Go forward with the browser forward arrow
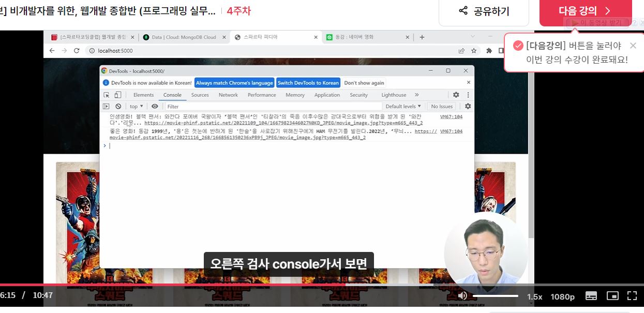This screenshot has width=644, height=313. (64, 51)
